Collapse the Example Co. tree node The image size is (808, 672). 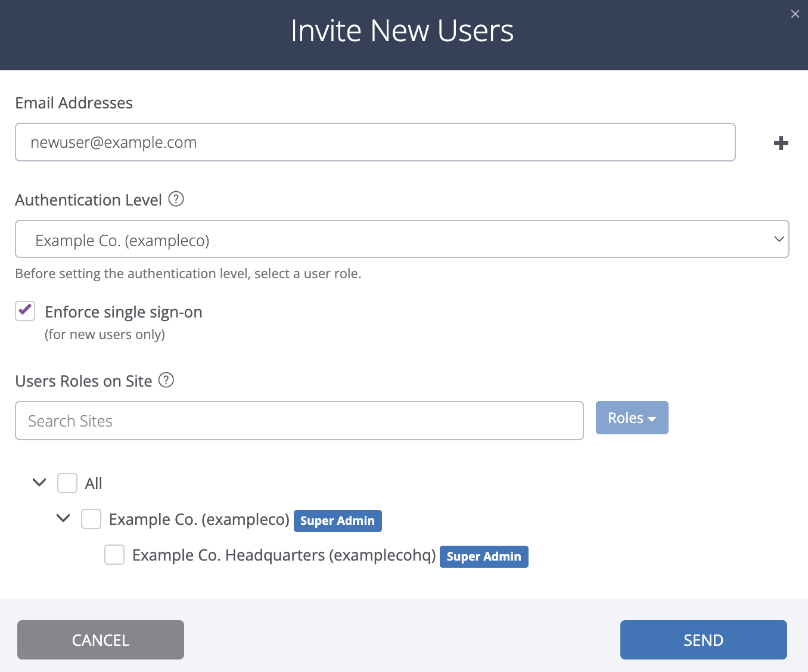pos(63,518)
